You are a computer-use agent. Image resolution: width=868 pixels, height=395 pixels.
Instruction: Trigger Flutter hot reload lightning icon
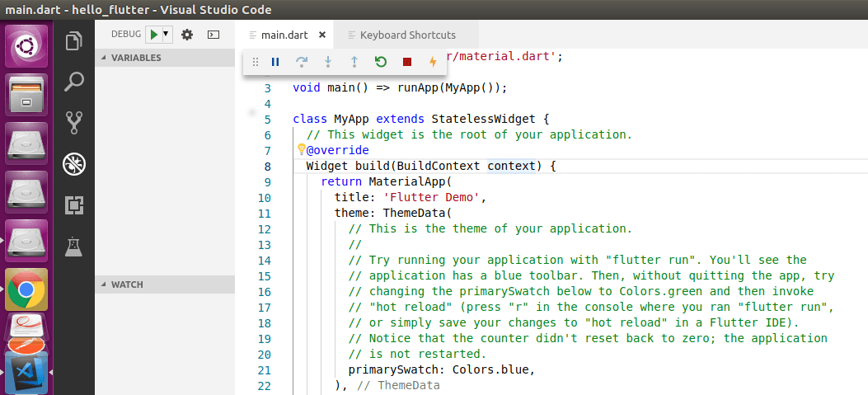click(433, 62)
